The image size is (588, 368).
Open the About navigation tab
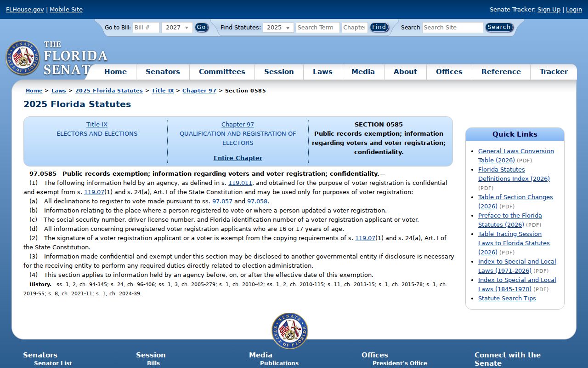[405, 72]
